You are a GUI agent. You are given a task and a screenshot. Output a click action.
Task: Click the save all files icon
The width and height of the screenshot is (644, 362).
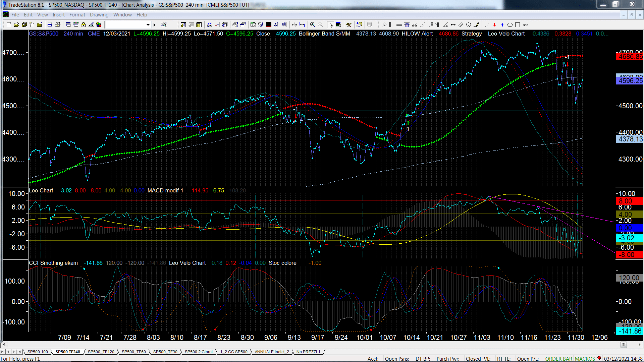coord(24,25)
